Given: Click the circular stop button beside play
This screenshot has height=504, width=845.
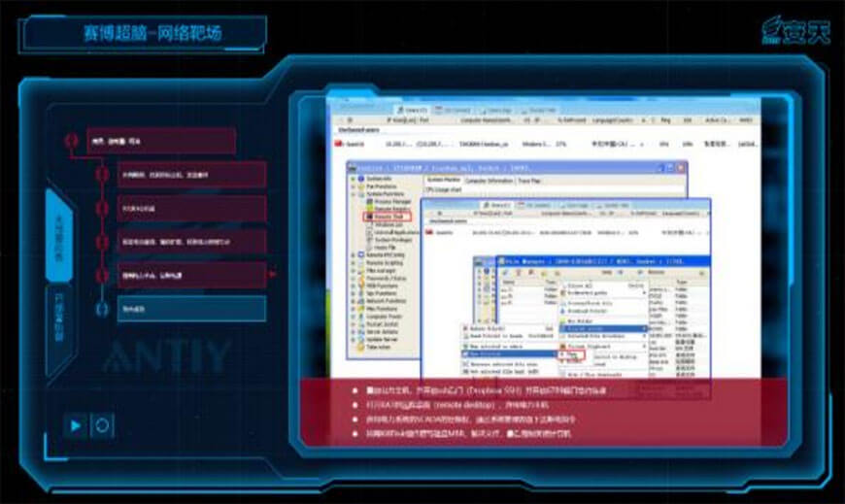Looking at the screenshot, I should pos(102,424).
